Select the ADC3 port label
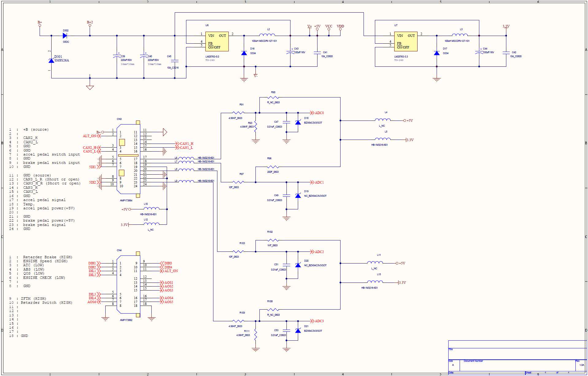This screenshot has width=588, height=376. point(317,321)
